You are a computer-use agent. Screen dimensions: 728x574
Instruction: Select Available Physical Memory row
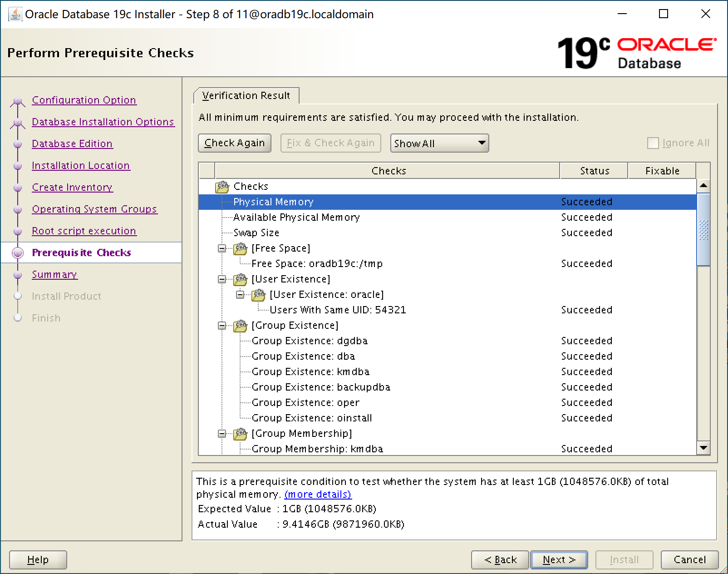point(448,218)
